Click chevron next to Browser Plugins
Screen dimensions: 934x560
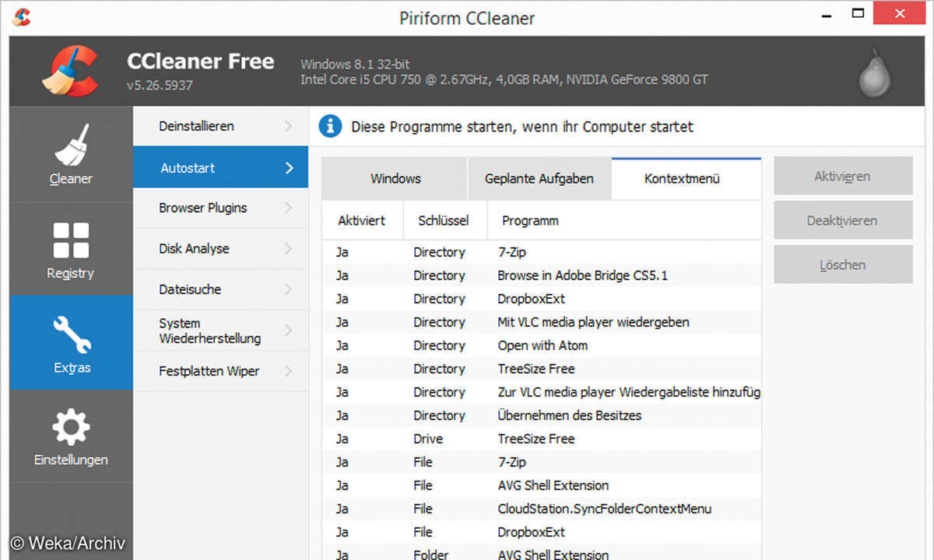pos(289,208)
